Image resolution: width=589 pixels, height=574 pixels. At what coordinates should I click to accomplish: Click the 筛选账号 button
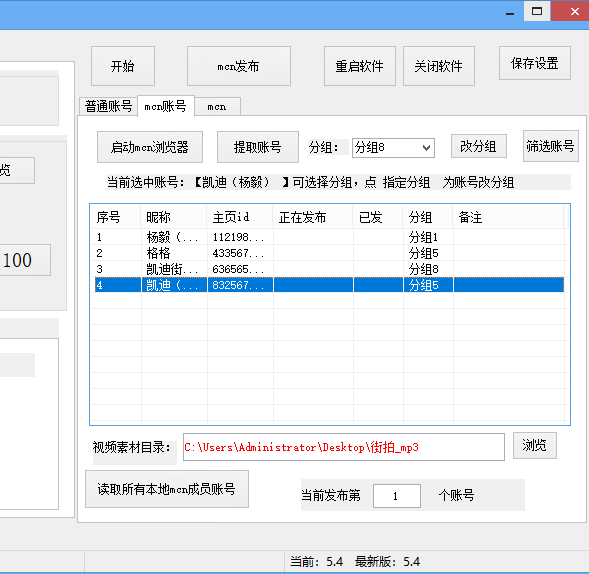pyautogui.click(x=550, y=146)
